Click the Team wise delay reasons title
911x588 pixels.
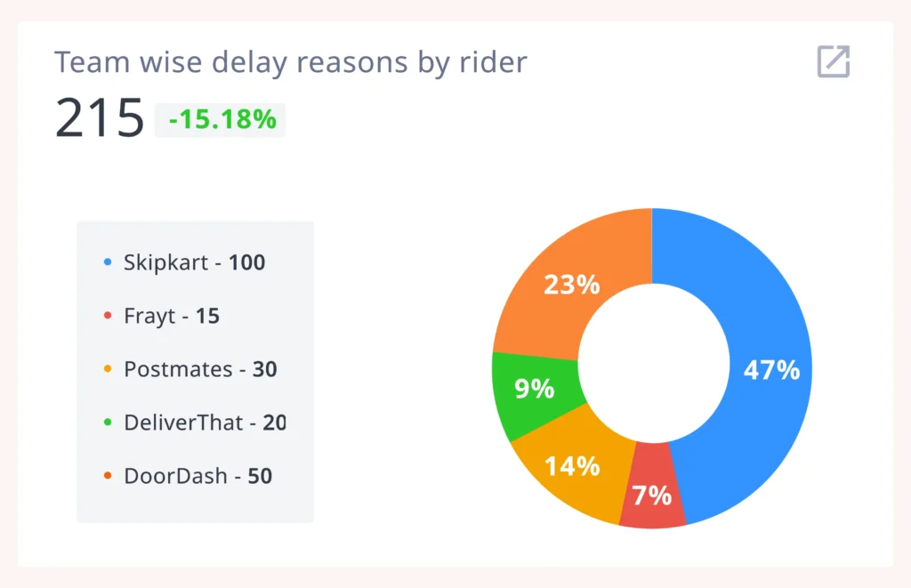pyautogui.click(x=291, y=62)
